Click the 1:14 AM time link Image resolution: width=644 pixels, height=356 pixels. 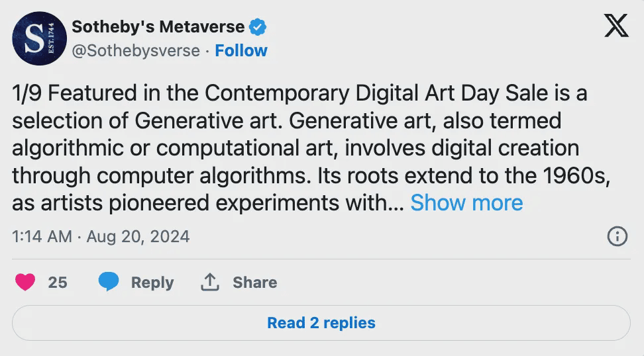(x=42, y=236)
